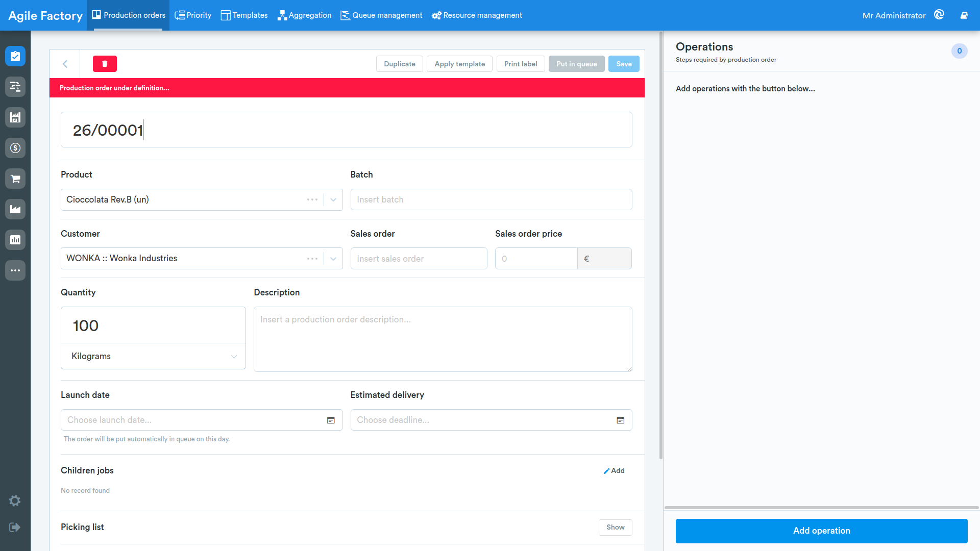
Task: Show the picking list
Action: click(x=616, y=527)
